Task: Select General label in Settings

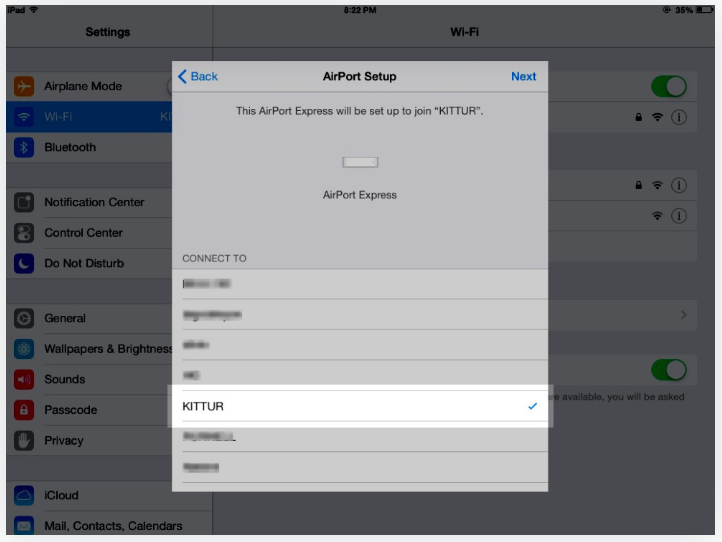Action: click(65, 318)
